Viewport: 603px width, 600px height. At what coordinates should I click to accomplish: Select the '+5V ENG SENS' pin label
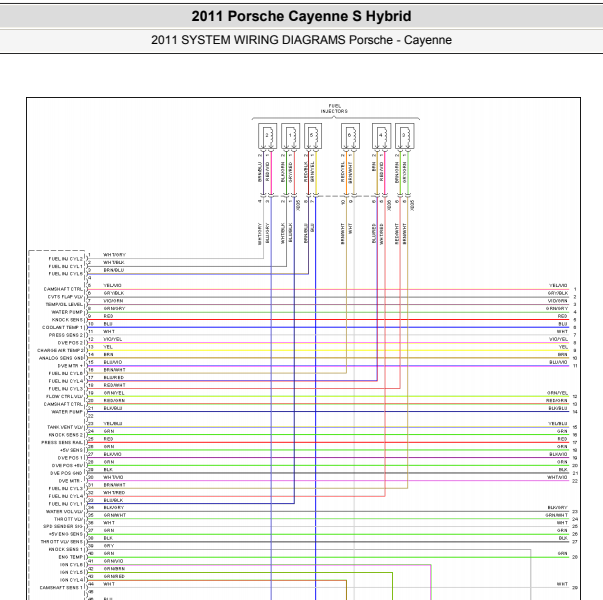(x=66, y=534)
